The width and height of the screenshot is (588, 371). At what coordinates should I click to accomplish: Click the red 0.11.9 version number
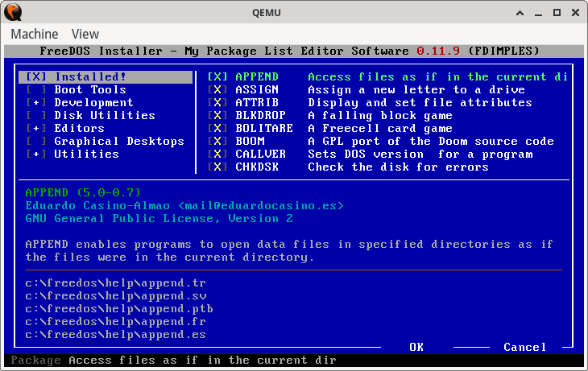pos(438,51)
